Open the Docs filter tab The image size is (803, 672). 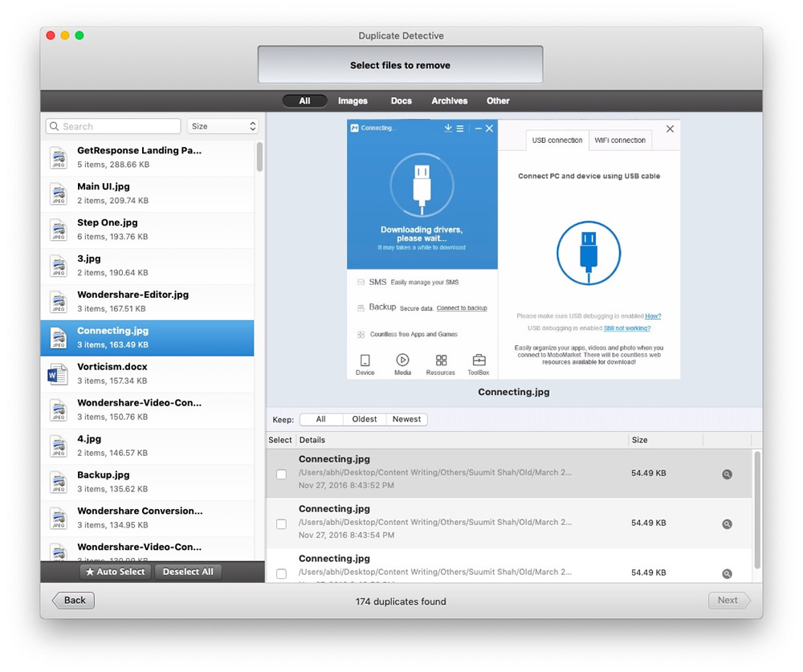coord(401,101)
